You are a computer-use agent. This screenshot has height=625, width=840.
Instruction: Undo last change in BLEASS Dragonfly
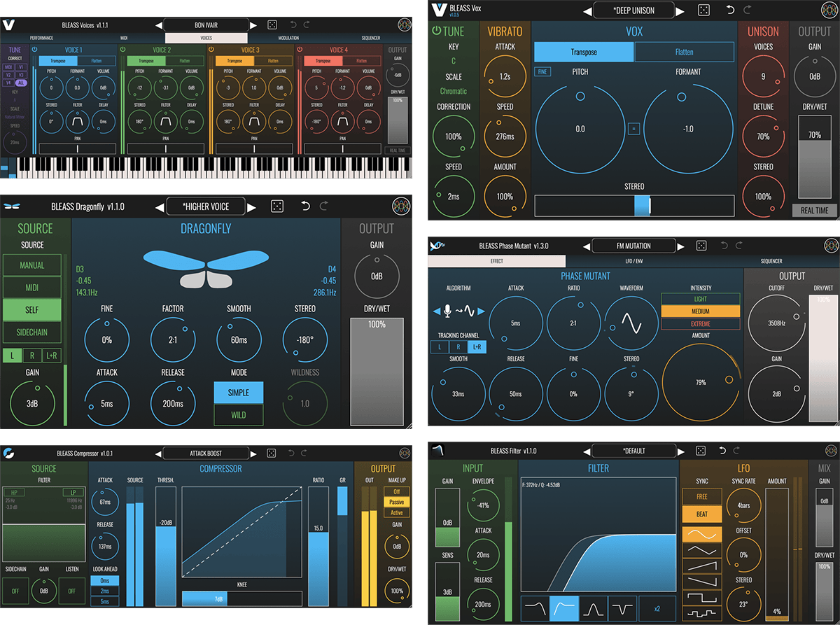pos(305,206)
